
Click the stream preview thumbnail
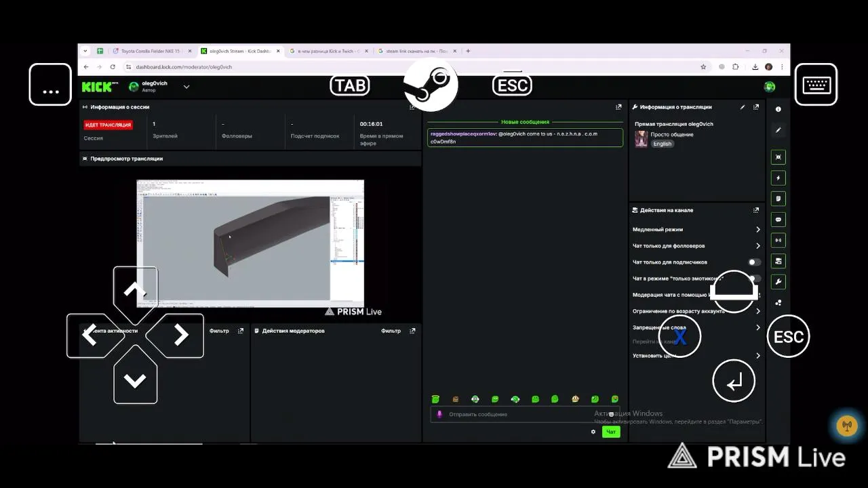(250, 244)
